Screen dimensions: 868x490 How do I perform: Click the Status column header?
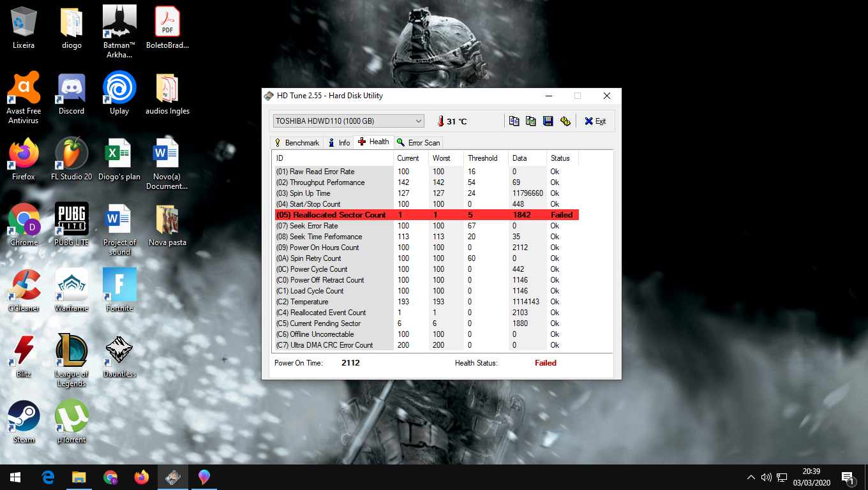(562, 158)
